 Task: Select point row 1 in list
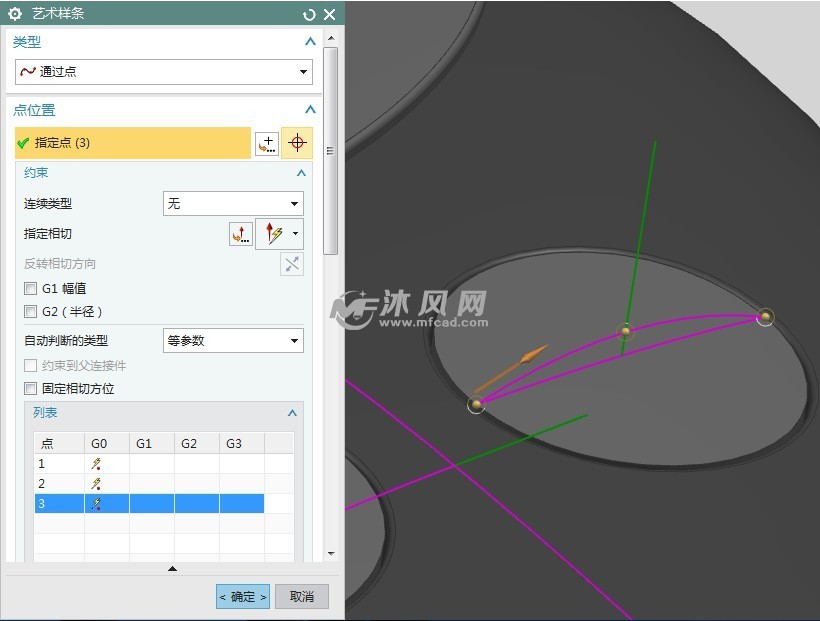pos(149,464)
